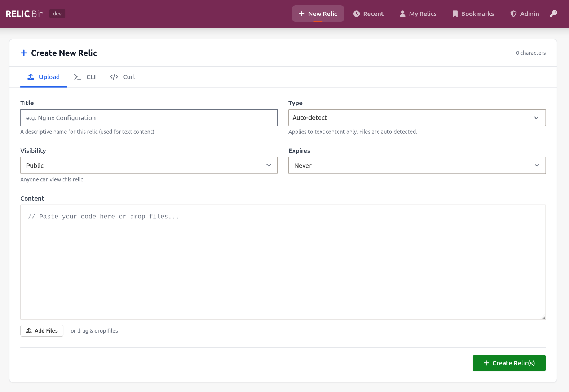Click the 'Anyone can view this relic' hint
Screen dimensions: 569x392
click(52, 179)
